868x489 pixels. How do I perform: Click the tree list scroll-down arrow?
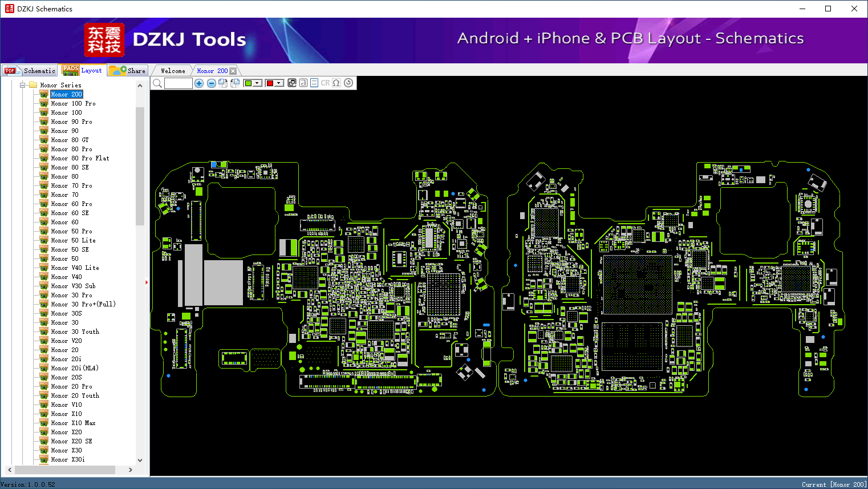coord(140,460)
